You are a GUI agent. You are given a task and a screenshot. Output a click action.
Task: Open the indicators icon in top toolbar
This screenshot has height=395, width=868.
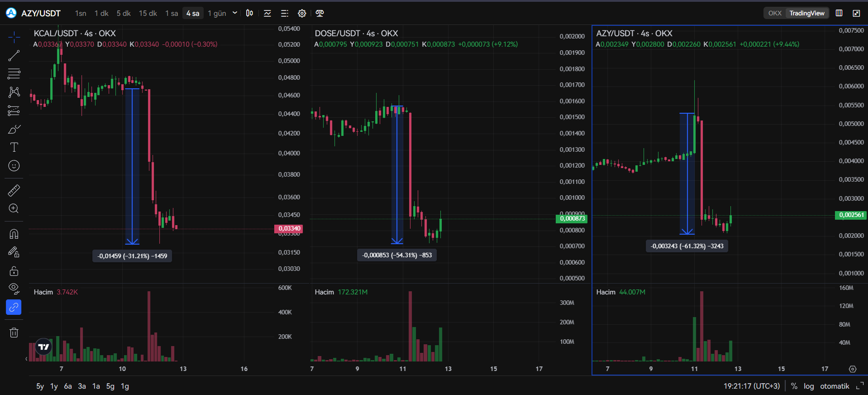[x=267, y=14]
